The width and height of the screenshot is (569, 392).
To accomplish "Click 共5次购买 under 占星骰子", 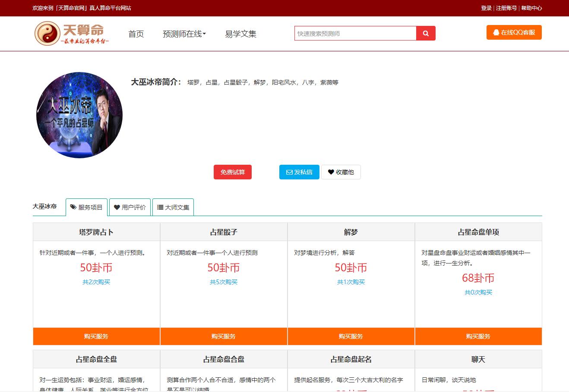I will [224, 282].
